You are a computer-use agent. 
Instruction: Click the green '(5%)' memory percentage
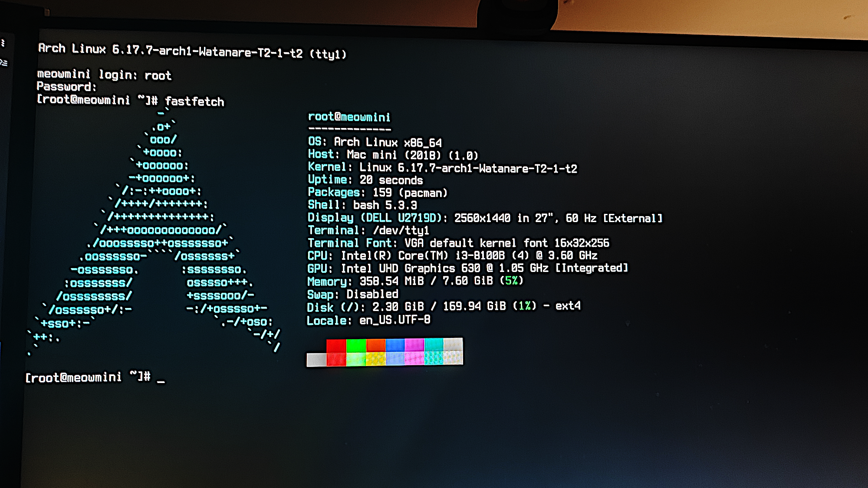512,281
